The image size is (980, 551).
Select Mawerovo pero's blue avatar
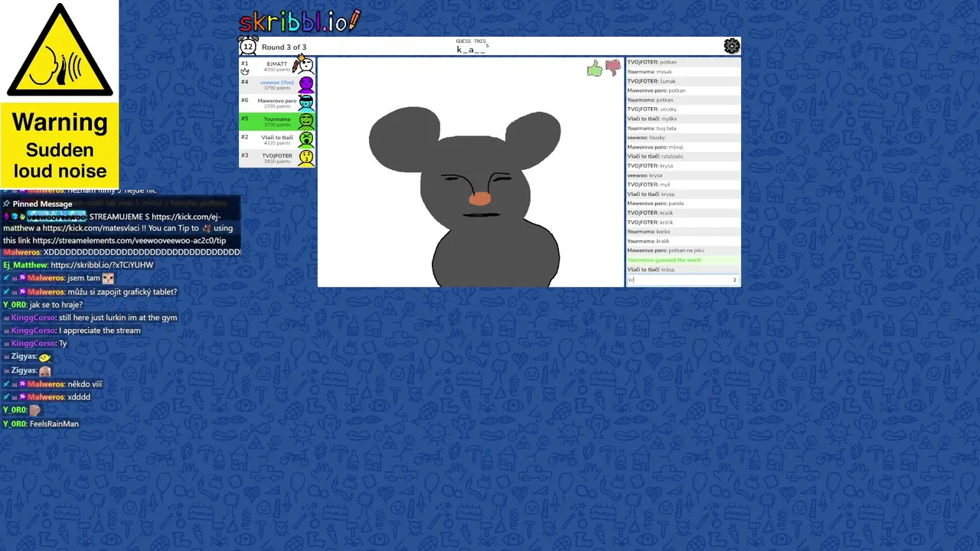tap(306, 103)
